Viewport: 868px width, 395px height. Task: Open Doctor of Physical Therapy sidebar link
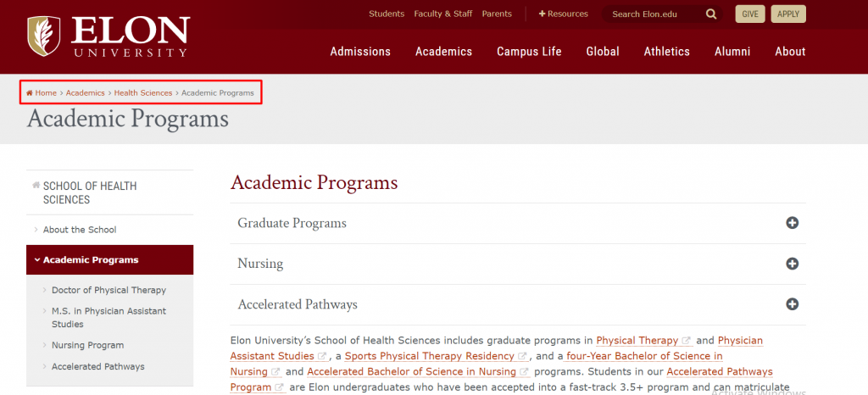pyautogui.click(x=108, y=290)
